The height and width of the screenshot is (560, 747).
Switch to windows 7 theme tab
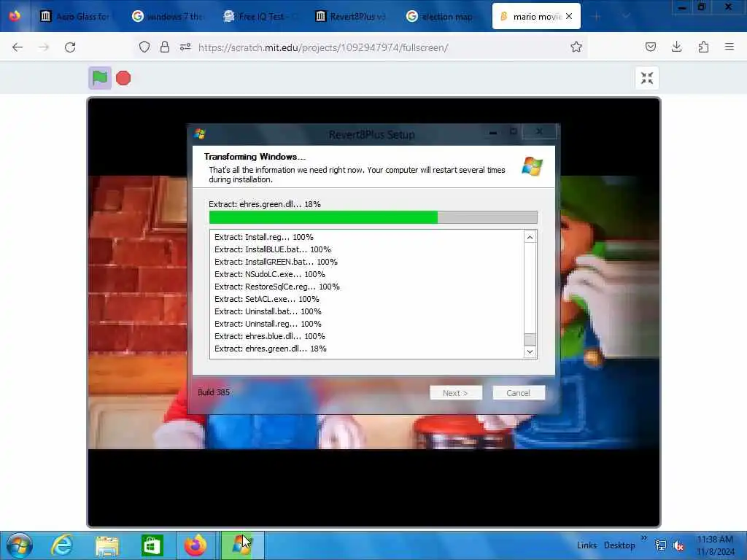point(167,17)
